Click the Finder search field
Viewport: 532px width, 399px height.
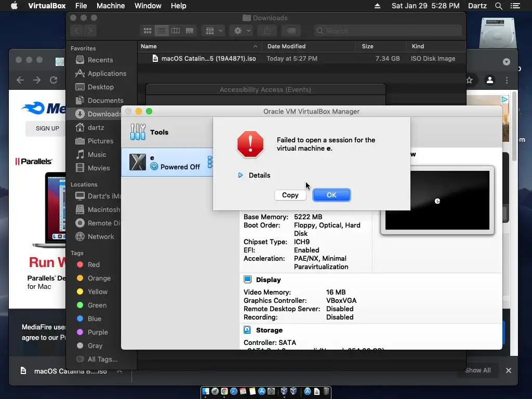(388, 31)
